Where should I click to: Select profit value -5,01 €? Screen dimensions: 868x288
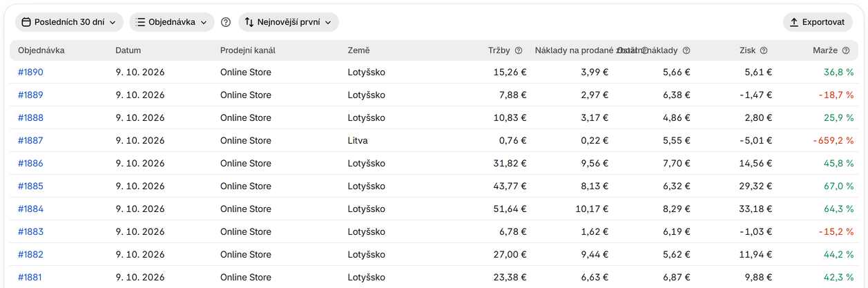point(756,140)
